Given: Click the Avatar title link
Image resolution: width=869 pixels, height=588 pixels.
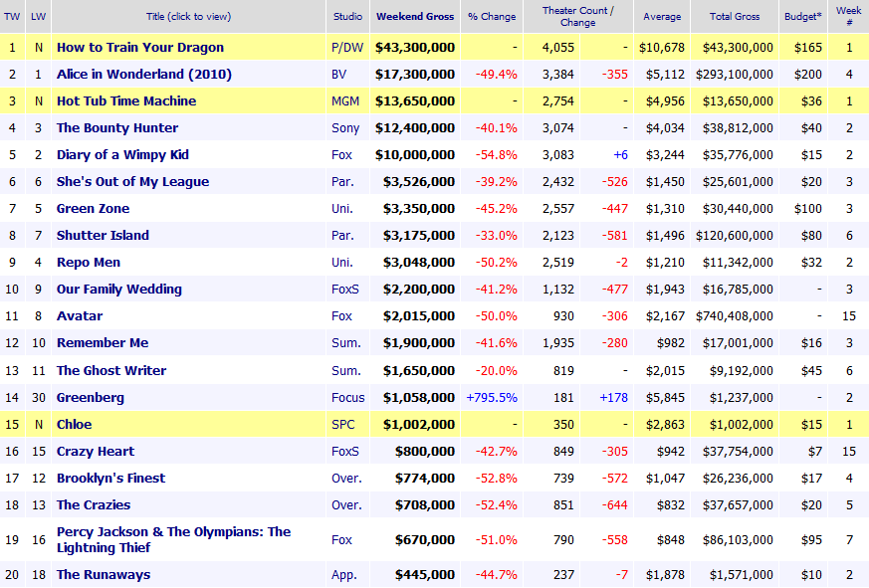Looking at the screenshot, I should (x=80, y=315).
